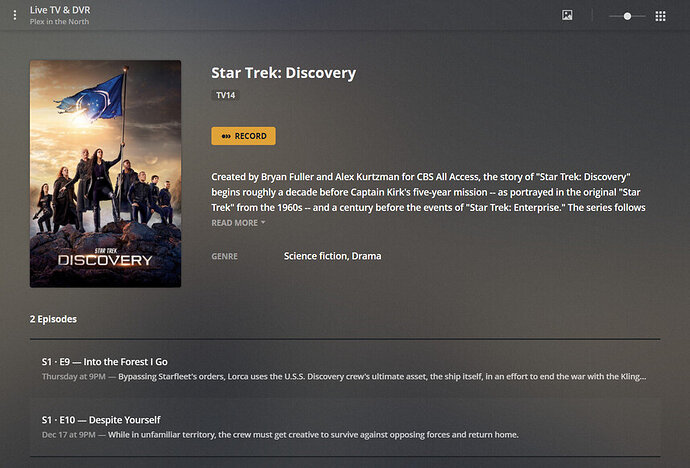
Task: Click the 2 Episodes section header
Action: click(x=53, y=319)
